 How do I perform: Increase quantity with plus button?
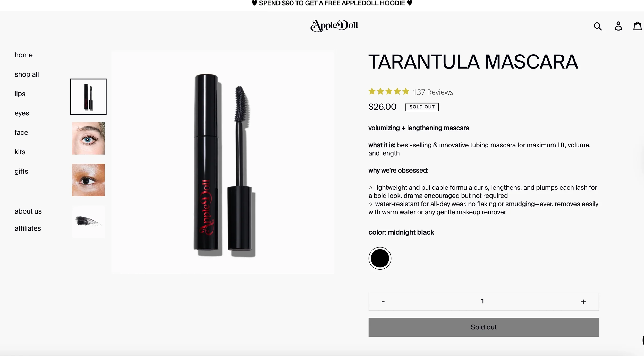tap(583, 302)
